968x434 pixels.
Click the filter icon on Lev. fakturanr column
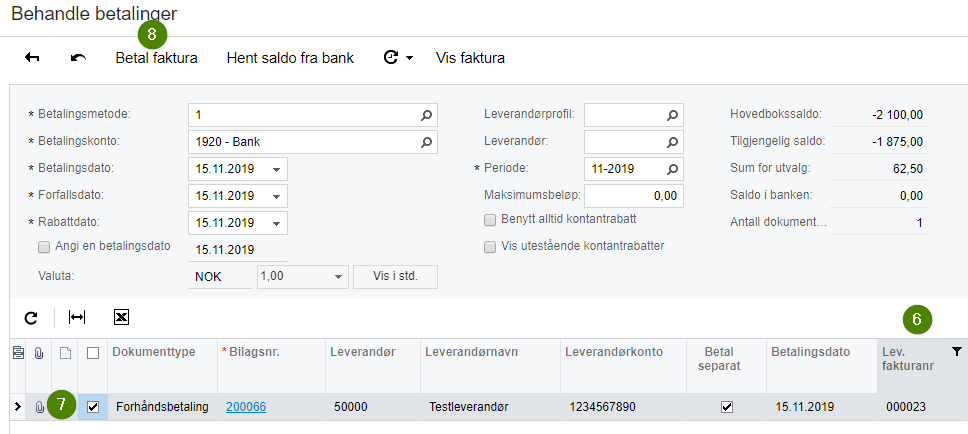957,351
